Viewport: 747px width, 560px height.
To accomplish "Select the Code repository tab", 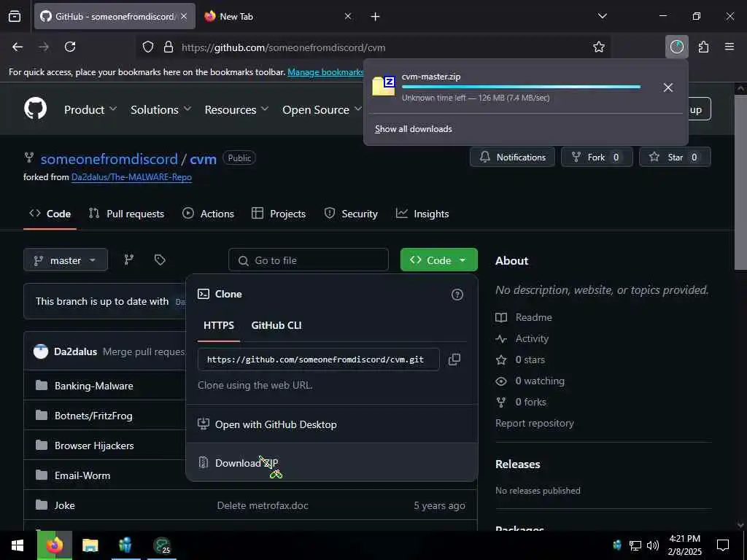I will (x=50, y=214).
